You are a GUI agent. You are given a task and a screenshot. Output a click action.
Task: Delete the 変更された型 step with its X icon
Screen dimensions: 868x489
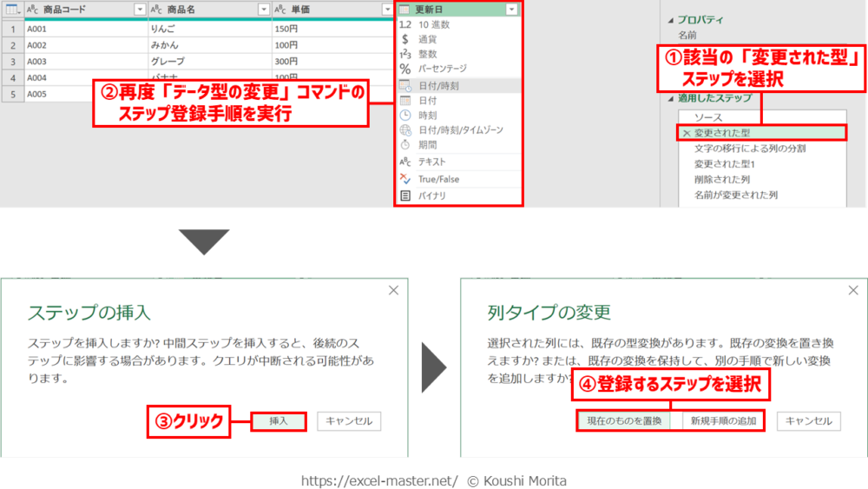(x=687, y=133)
